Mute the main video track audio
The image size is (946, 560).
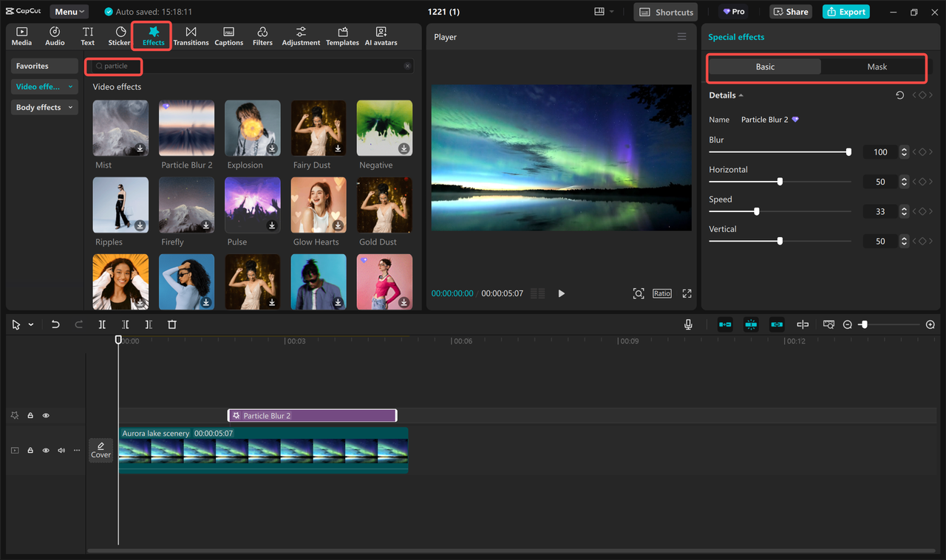click(x=61, y=450)
